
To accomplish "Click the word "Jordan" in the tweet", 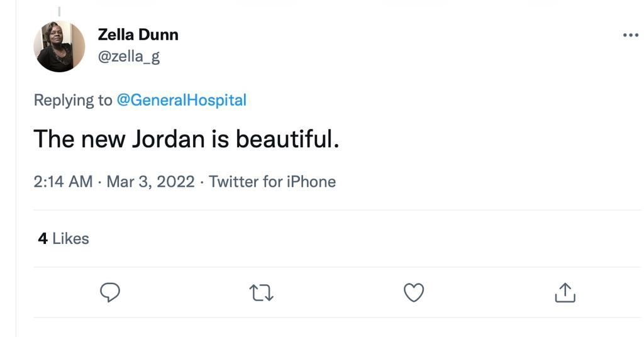I will coord(168,139).
